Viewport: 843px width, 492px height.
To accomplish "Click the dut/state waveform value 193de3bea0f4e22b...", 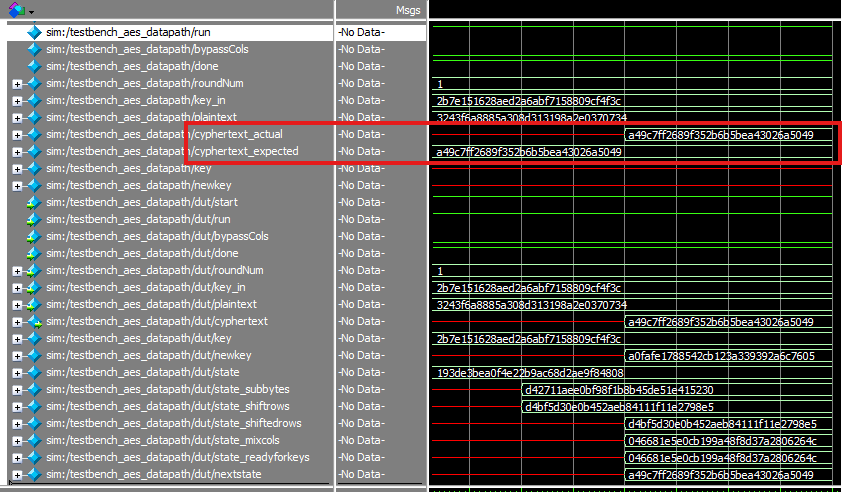I will tap(530, 373).
